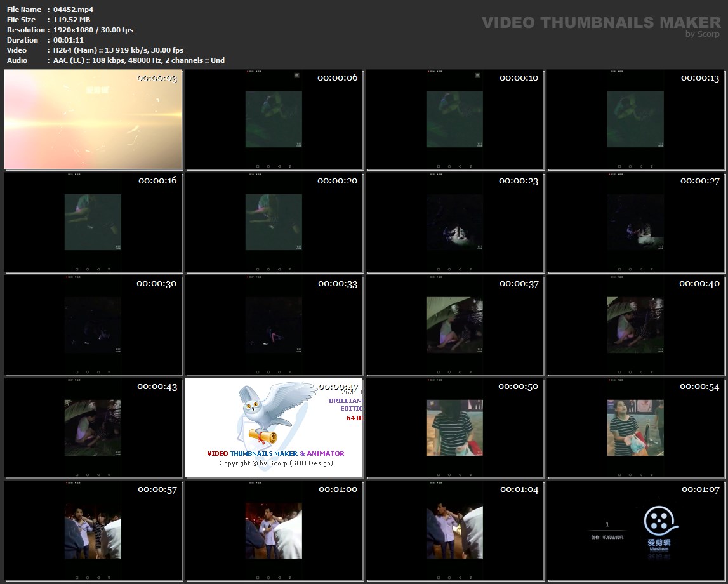Choose the frame stamped 00:00:16
The image size is (728, 584).
pyautogui.click(x=93, y=222)
